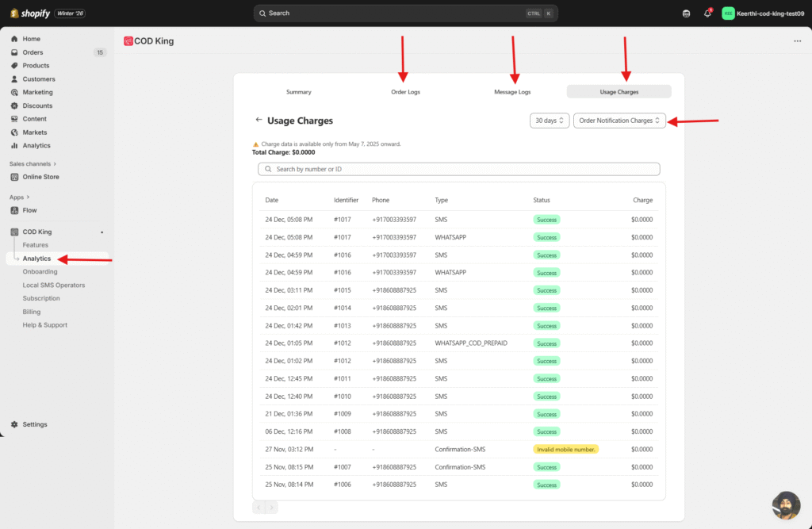
Task: Click the back arrow beside Usage Charges
Action: pos(259,121)
